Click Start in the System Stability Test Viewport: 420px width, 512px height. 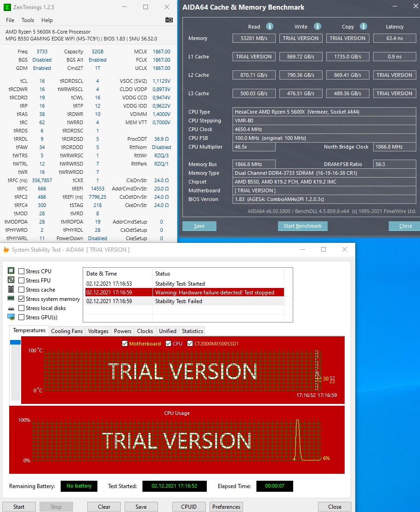click(19, 507)
